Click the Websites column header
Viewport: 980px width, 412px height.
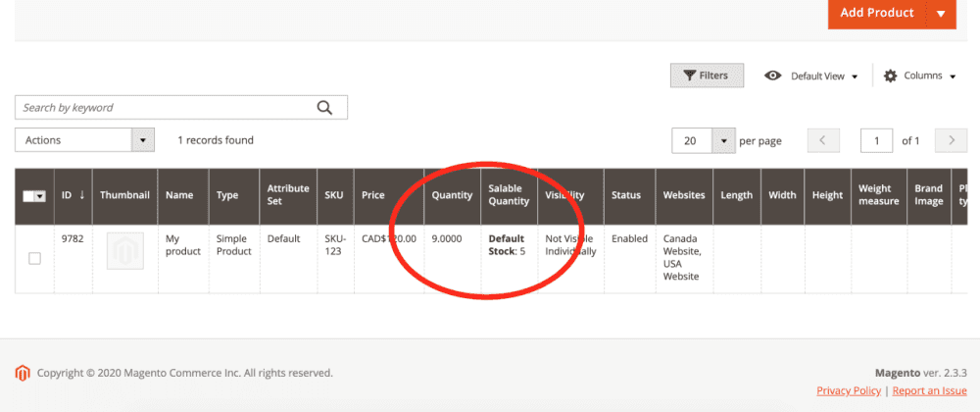point(684,195)
